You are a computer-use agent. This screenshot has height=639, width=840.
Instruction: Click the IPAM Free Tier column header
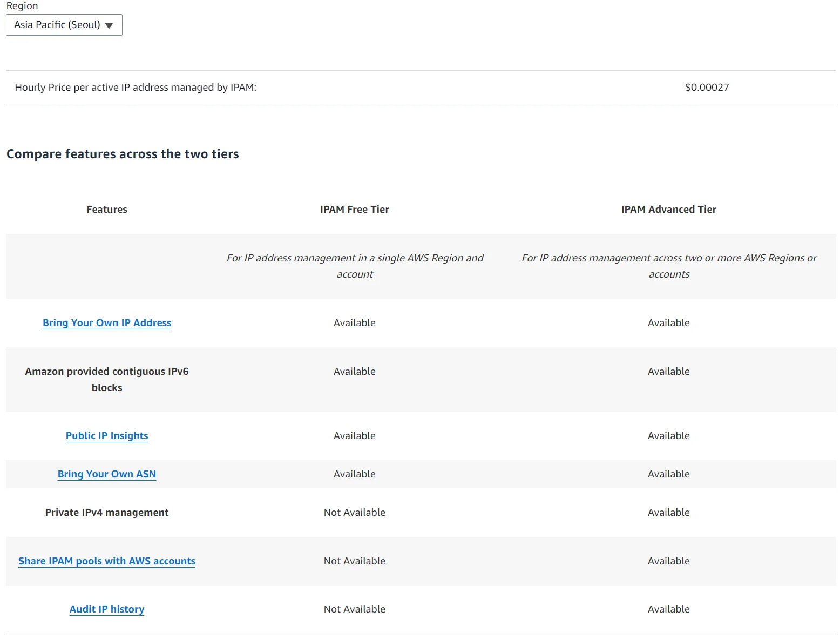coord(354,209)
